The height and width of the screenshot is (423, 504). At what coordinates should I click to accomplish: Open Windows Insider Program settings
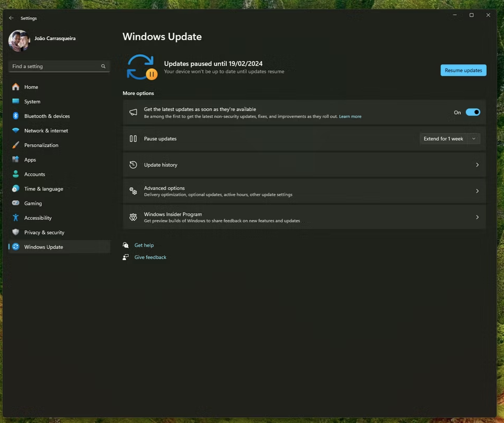304,217
